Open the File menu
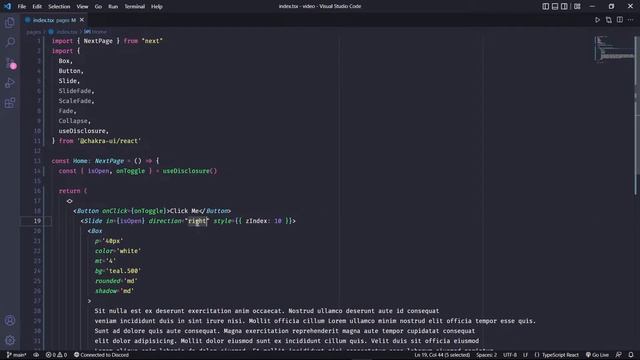Screen dimensions: 640x360 (x=22, y=6)
